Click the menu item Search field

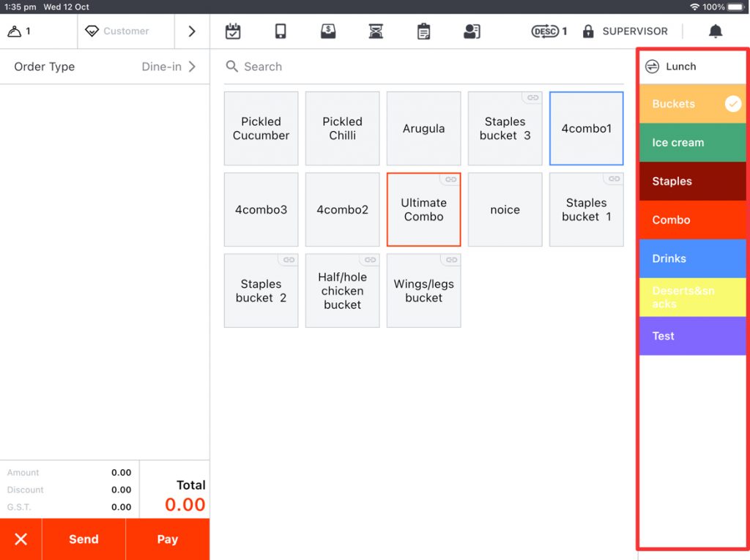pos(425,67)
